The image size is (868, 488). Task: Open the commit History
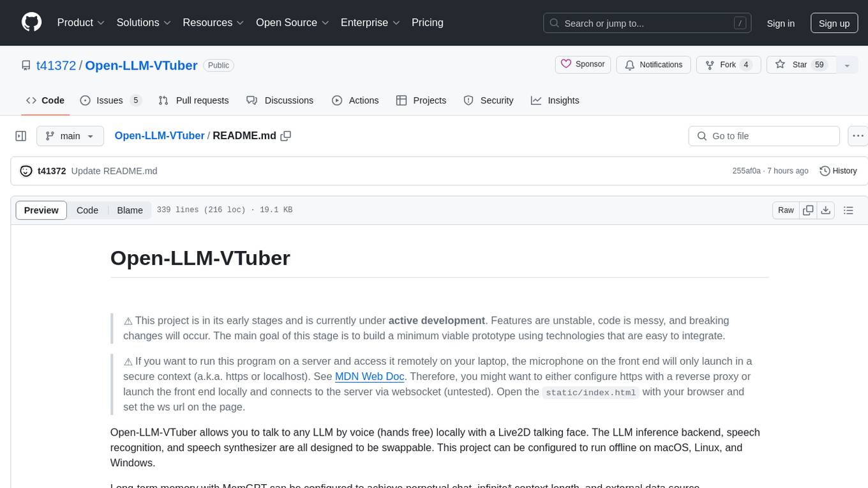point(838,171)
